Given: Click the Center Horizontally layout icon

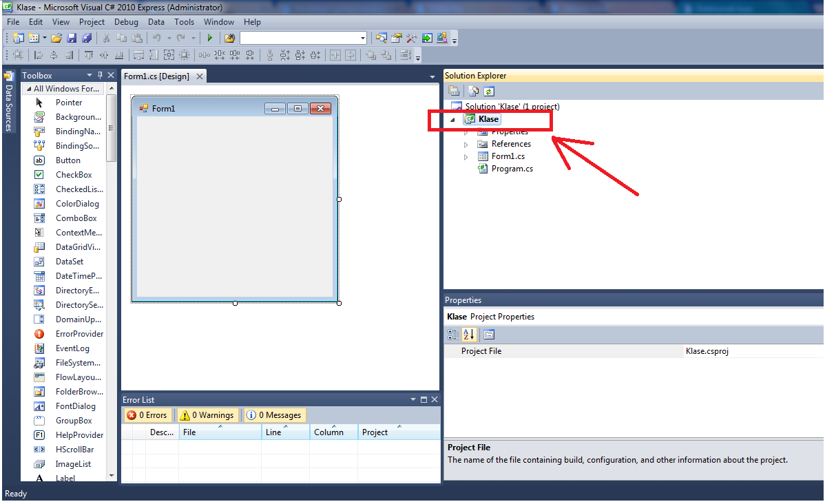Looking at the screenshot, I should click(335, 55).
